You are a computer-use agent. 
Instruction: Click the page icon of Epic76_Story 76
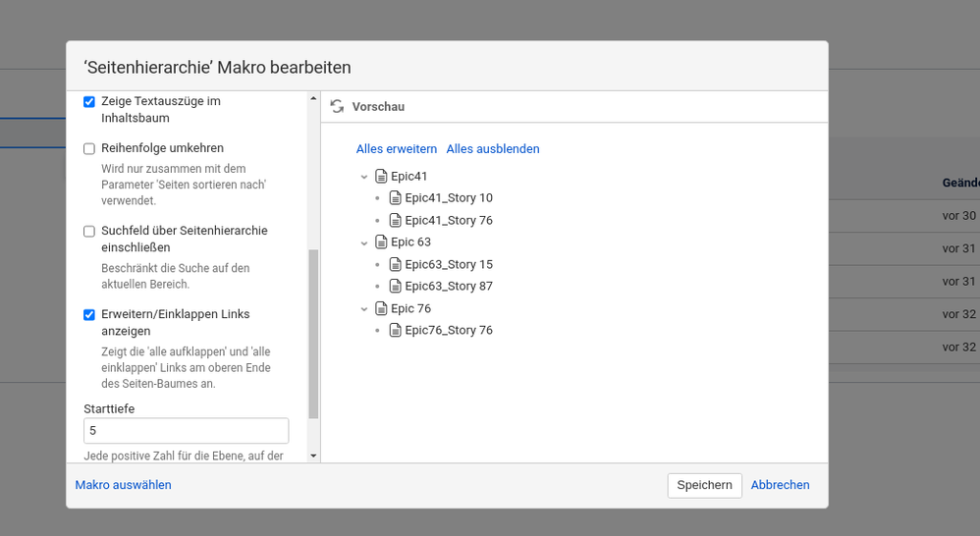[x=395, y=330]
